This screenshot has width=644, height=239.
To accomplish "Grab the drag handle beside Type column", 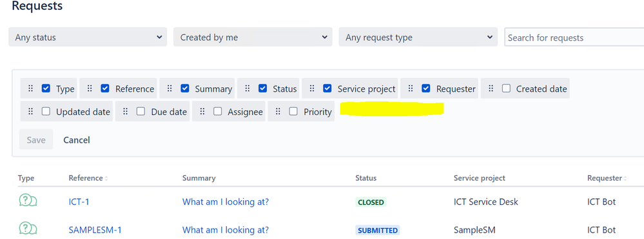I will 30,88.
